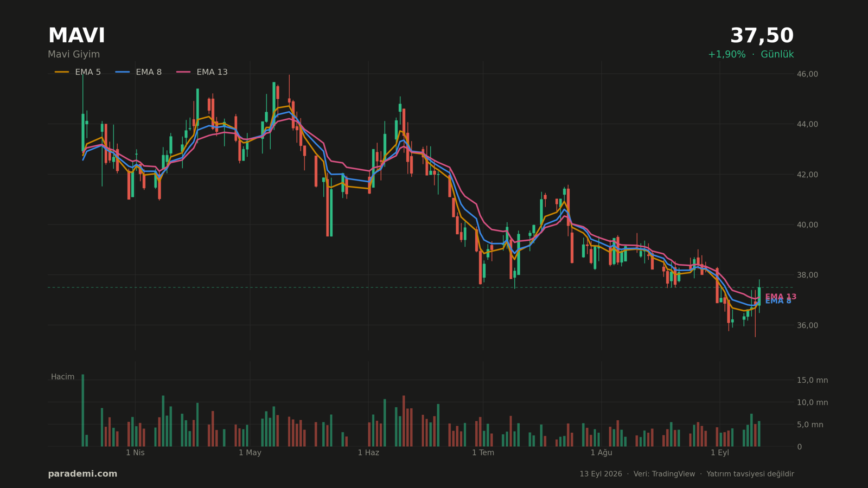Click the Yatırım tavsiyesi değildir disclaimer
The height and width of the screenshot is (488, 868).
click(x=750, y=474)
